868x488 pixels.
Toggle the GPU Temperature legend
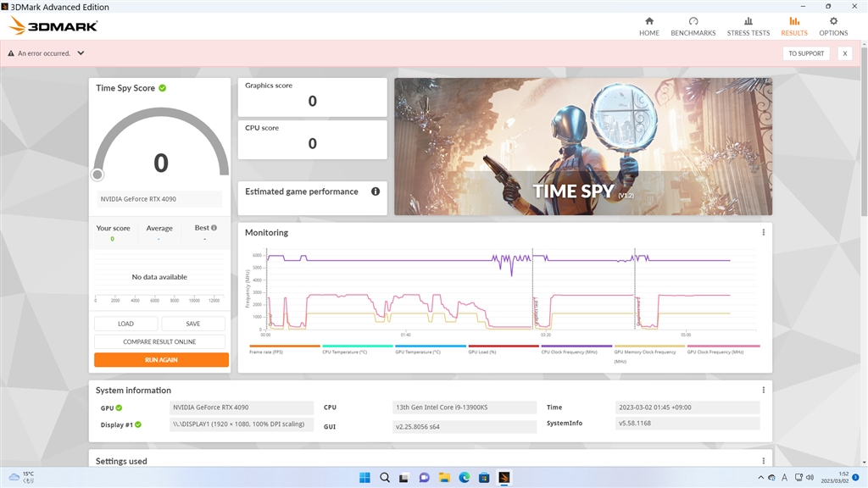(431, 349)
